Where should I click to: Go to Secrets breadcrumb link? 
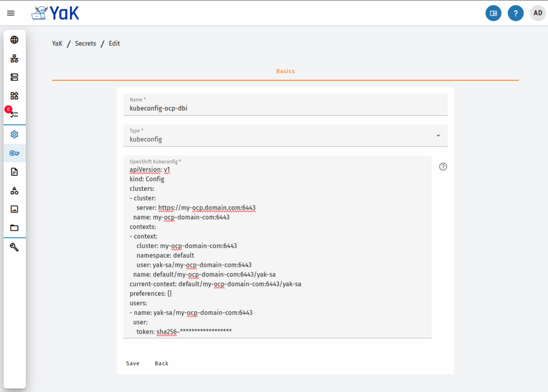85,44
